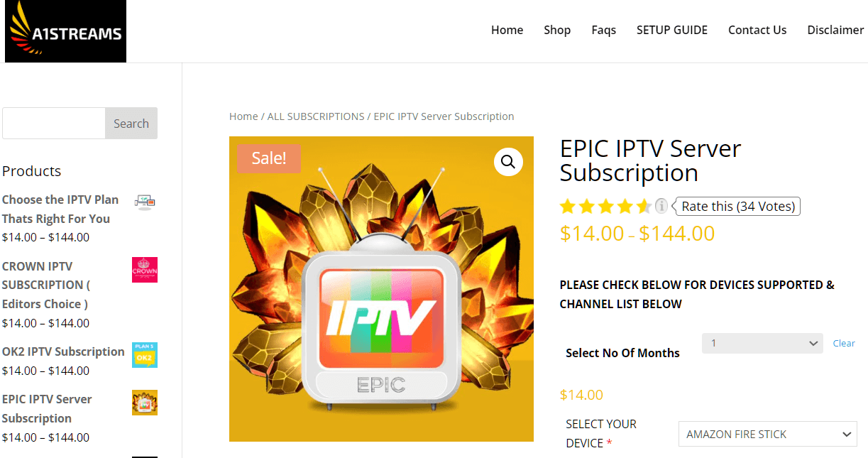Go to the Faqs page
Screen dimensions: 868x458
click(x=604, y=30)
